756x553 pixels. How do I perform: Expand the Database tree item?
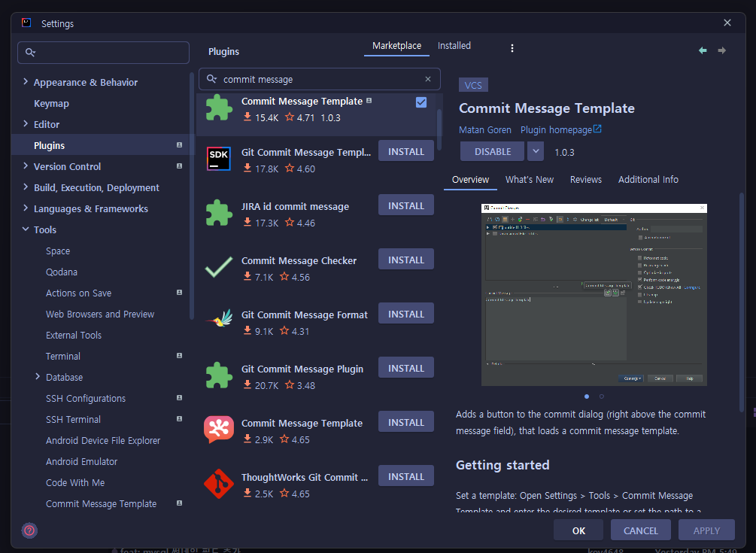[x=36, y=377]
